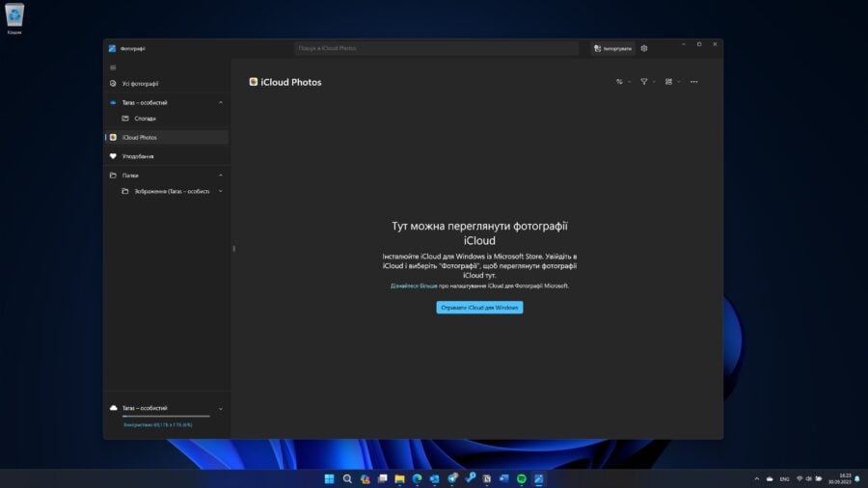Collapse the upper Taras – особистий section
This screenshot has height=488, width=868.
220,103
